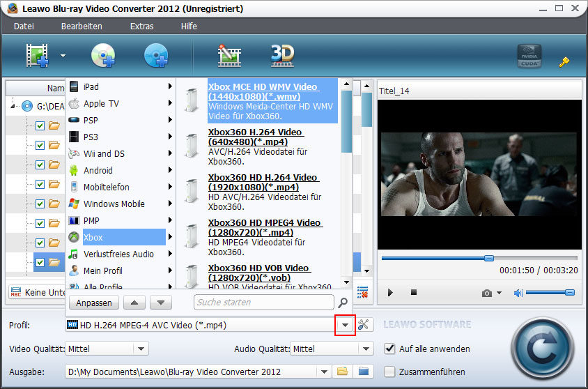Viewport: 588px width, 389px height.
Task: Open the Add Video dropdown arrow
Action: pyautogui.click(x=63, y=56)
